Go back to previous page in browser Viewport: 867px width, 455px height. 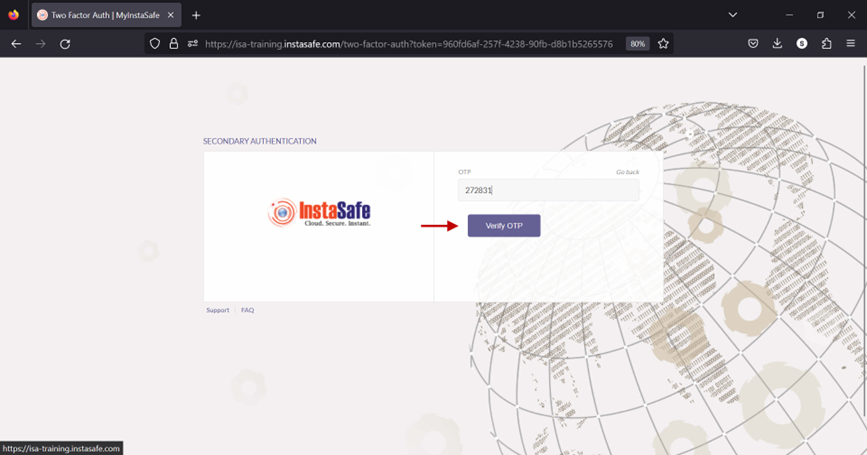point(16,44)
